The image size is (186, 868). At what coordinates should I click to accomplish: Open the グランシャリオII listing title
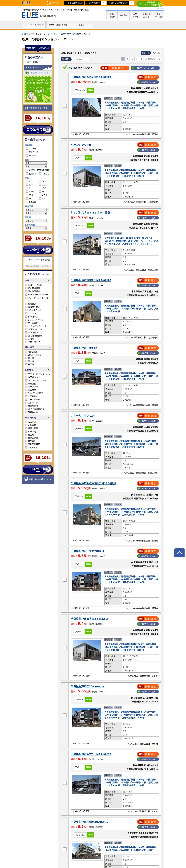point(81,145)
